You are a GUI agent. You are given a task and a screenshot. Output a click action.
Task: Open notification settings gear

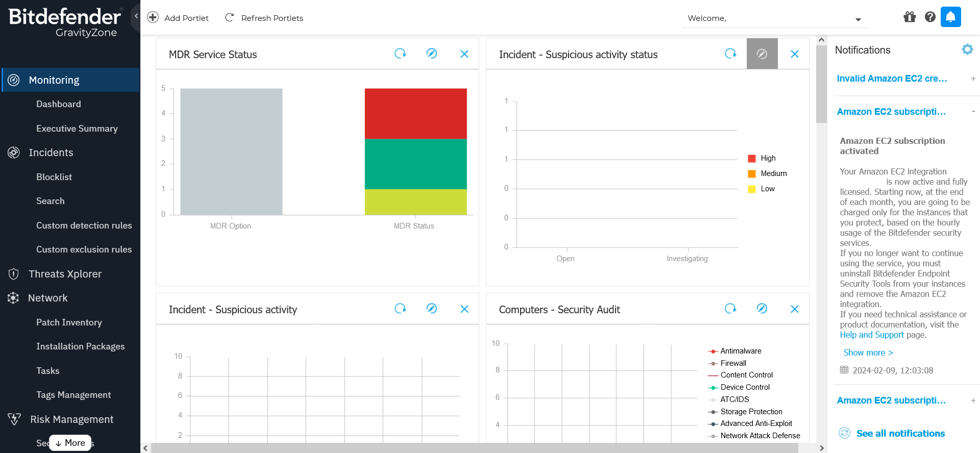click(967, 49)
